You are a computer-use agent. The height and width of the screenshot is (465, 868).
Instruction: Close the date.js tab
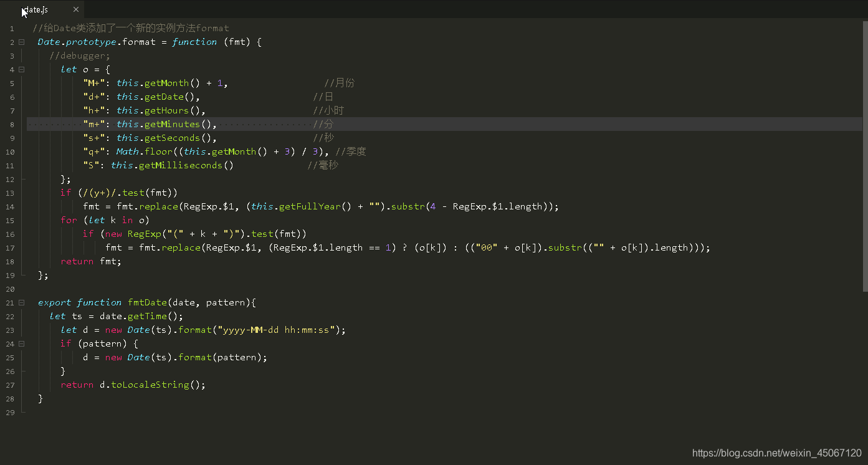[x=76, y=9]
